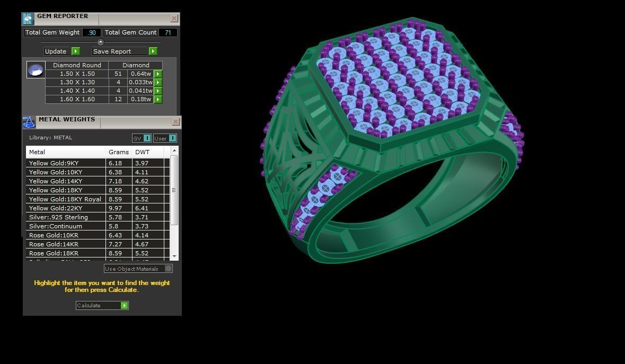
Task: Toggle Use Object Materials option
Action: (168, 269)
